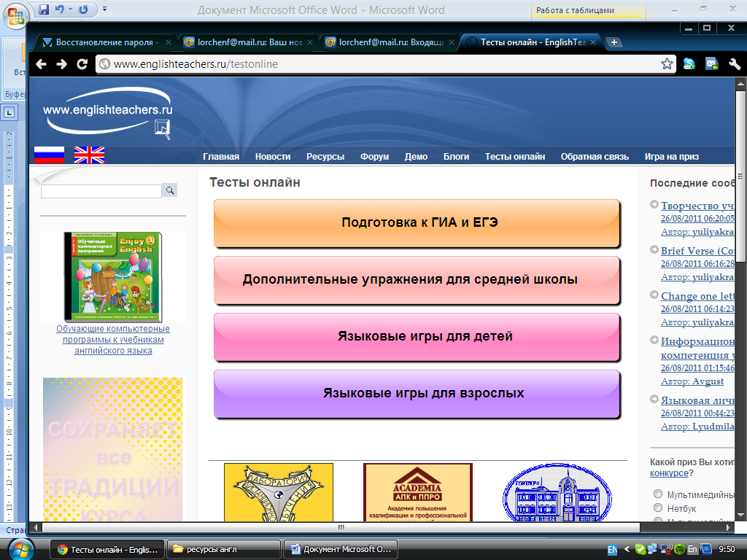Image resolution: width=747 pixels, height=560 pixels.
Task: Click the ACADEMIA АПК и ППРО banner
Action: 418,492
